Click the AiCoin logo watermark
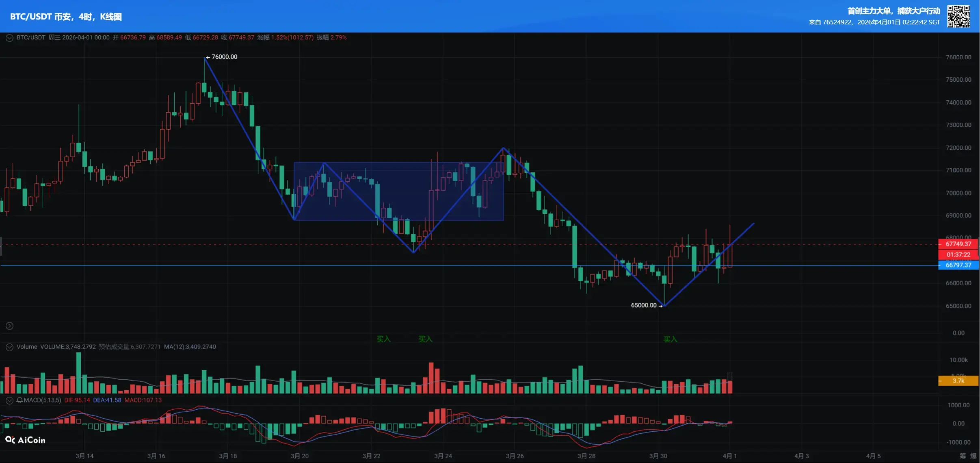Image resolution: width=980 pixels, height=463 pixels. pos(25,440)
